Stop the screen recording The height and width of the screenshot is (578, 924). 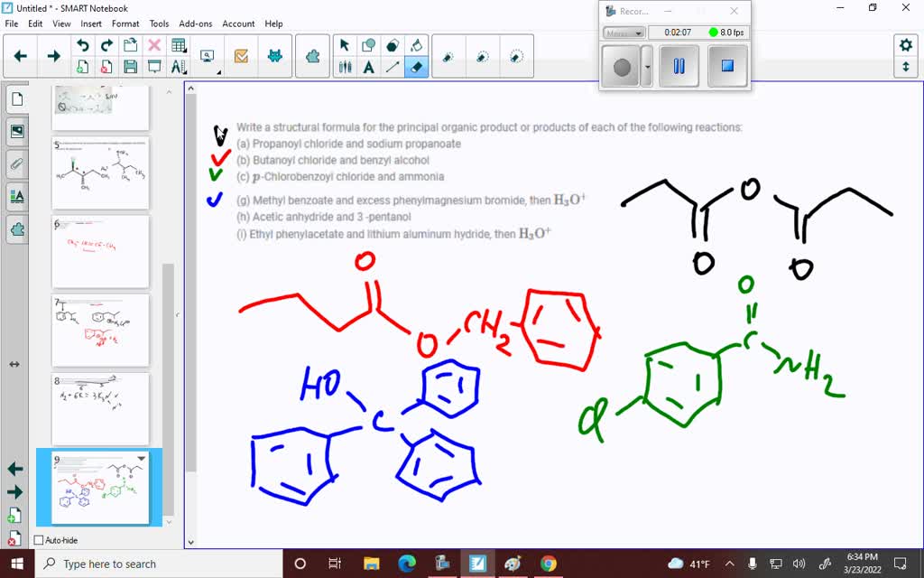[727, 66]
